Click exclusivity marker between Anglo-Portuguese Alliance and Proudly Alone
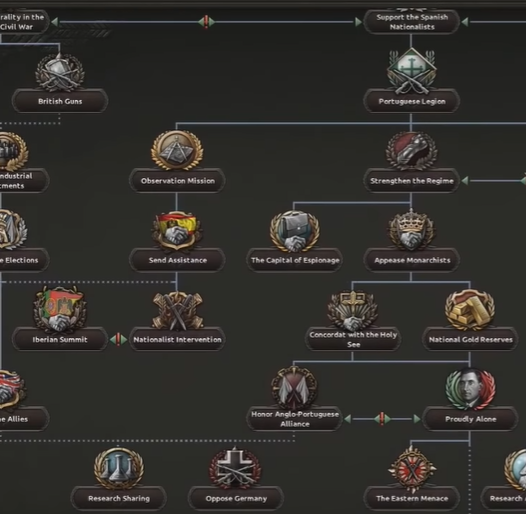 (x=382, y=419)
